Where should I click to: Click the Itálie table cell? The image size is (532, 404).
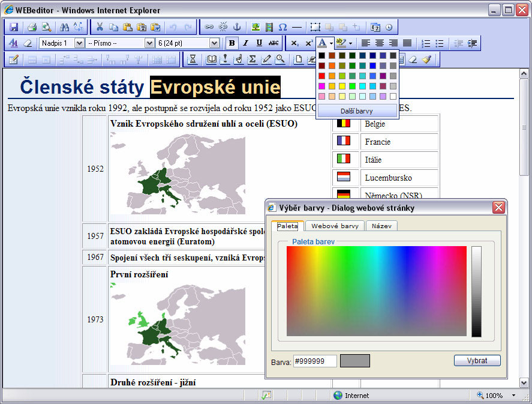coord(399,160)
